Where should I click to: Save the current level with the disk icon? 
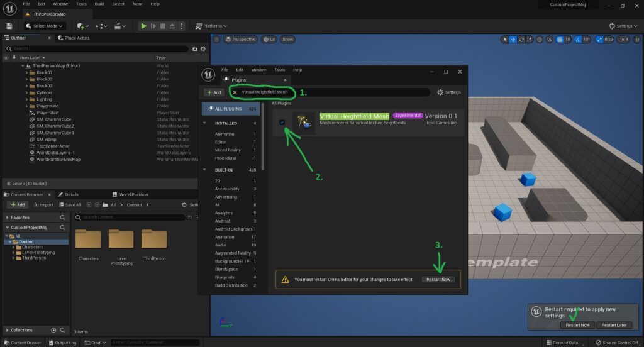(9, 26)
